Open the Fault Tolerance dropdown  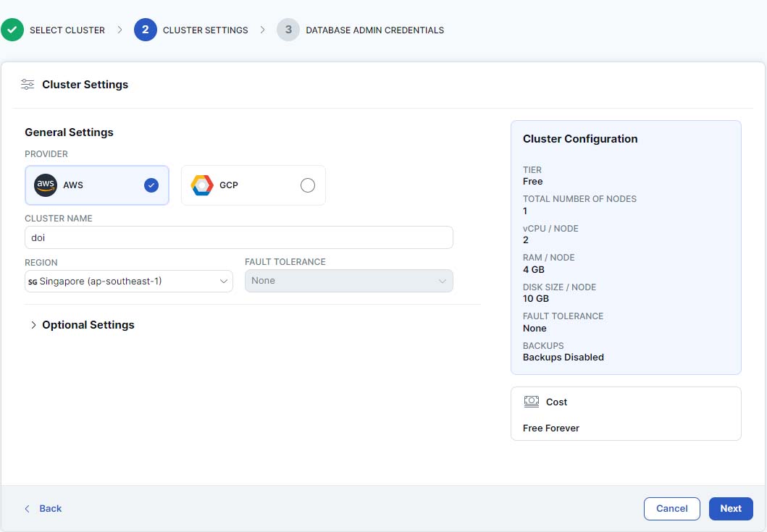tap(348, 281)
